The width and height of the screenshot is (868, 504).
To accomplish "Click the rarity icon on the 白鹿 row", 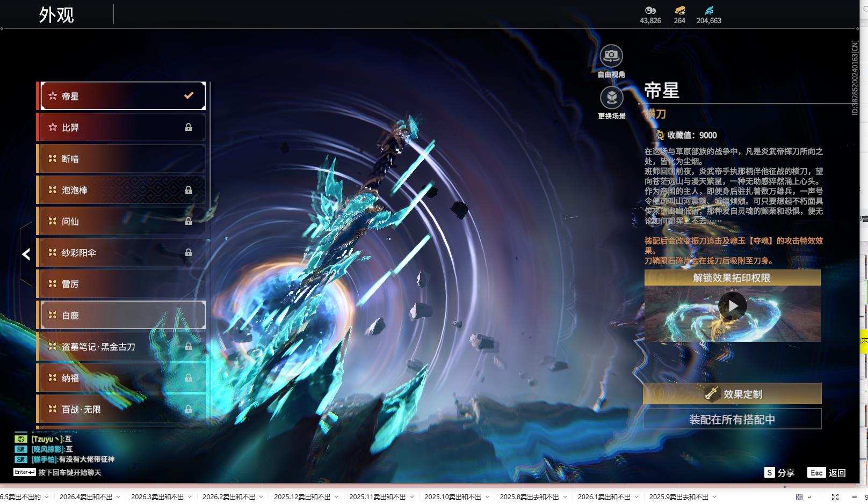I will (x=53, y=315).
